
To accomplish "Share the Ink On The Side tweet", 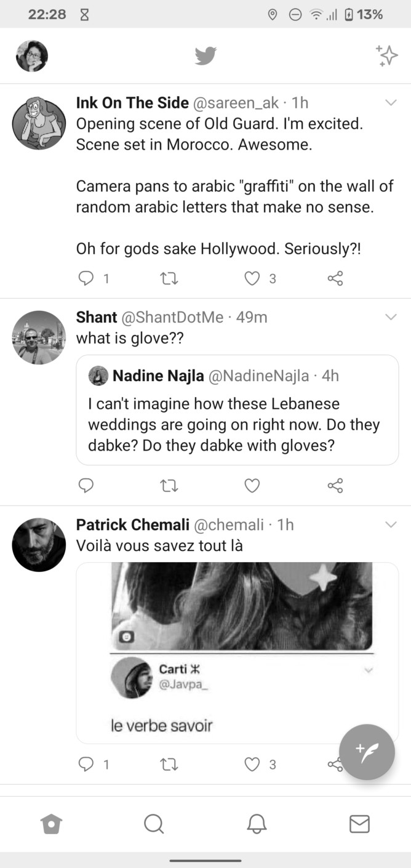I will tap(335, 279).
